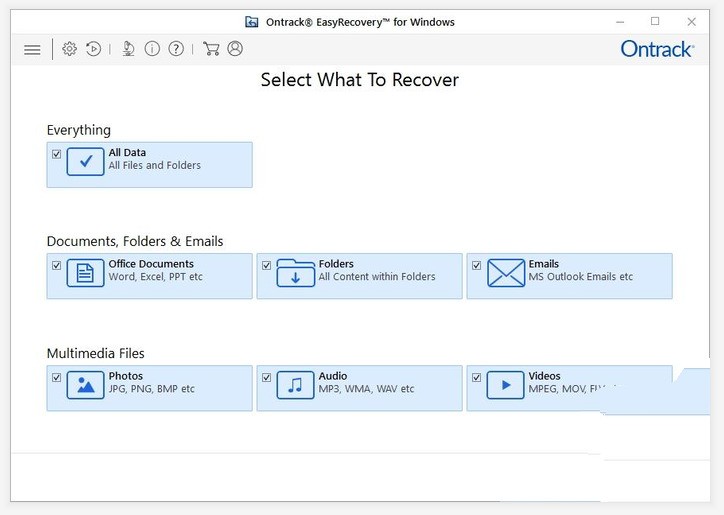Image resolution: width=724 pixels, height=515 pixels.
Task: Click the Office Documents page icon
Action: point(85,273)
